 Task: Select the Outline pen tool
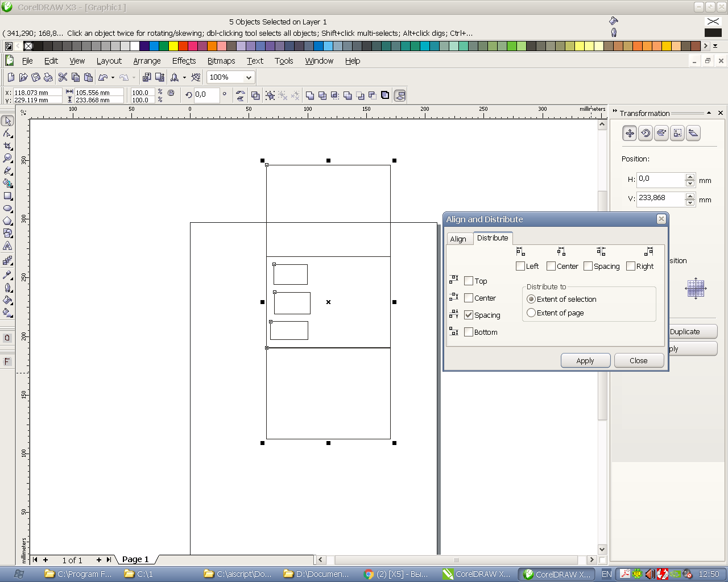7,287
